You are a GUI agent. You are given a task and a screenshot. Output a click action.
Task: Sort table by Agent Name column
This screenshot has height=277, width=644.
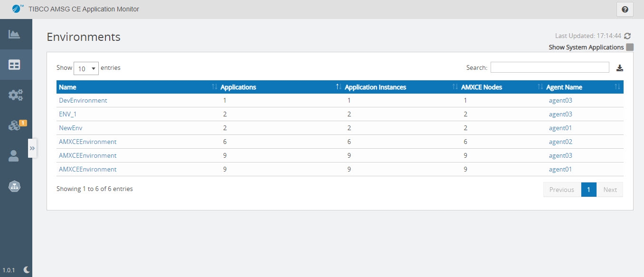[x=584, y=87]
